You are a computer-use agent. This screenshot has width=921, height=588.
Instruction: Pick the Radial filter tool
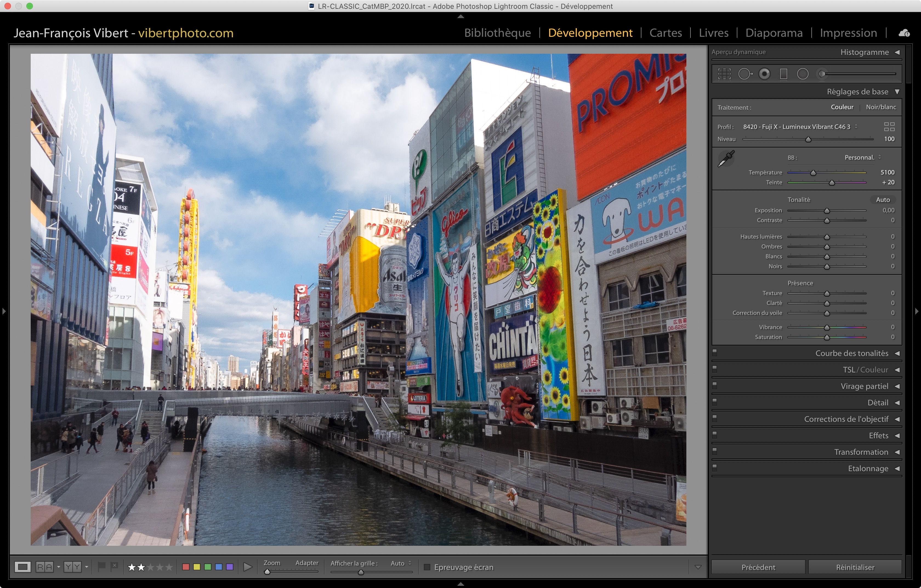[802, 74]
